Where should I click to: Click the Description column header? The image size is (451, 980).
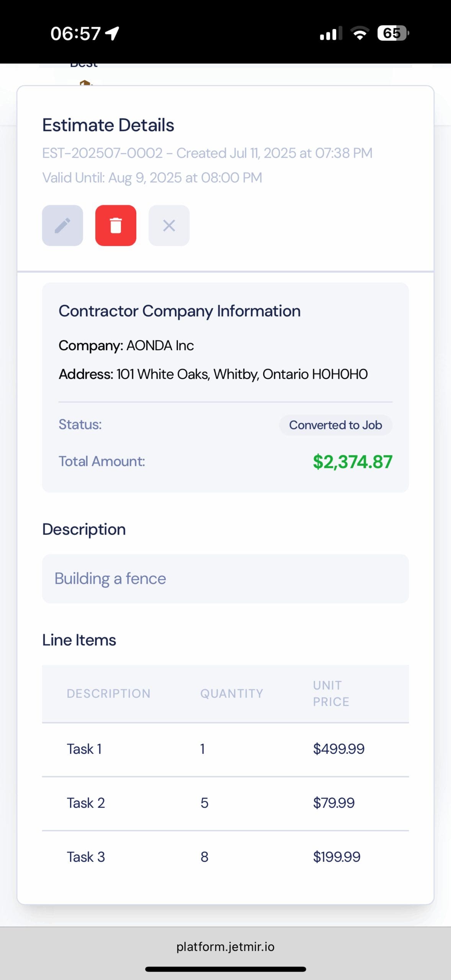(x=108, y=693)
